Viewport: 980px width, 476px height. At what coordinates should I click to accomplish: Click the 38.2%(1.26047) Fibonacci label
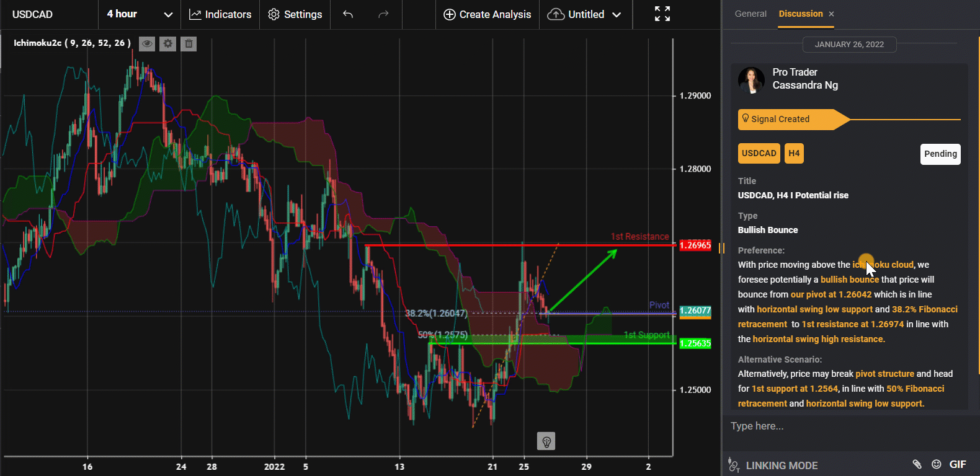click(x=436, y=314)
